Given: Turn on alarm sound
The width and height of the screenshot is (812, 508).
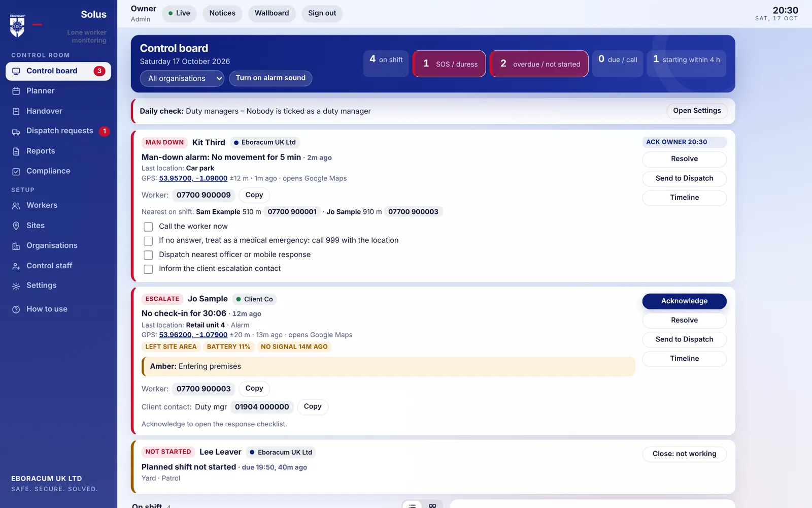Looking at the screenshot, I should pyautogui.click(x=270, y=78).
